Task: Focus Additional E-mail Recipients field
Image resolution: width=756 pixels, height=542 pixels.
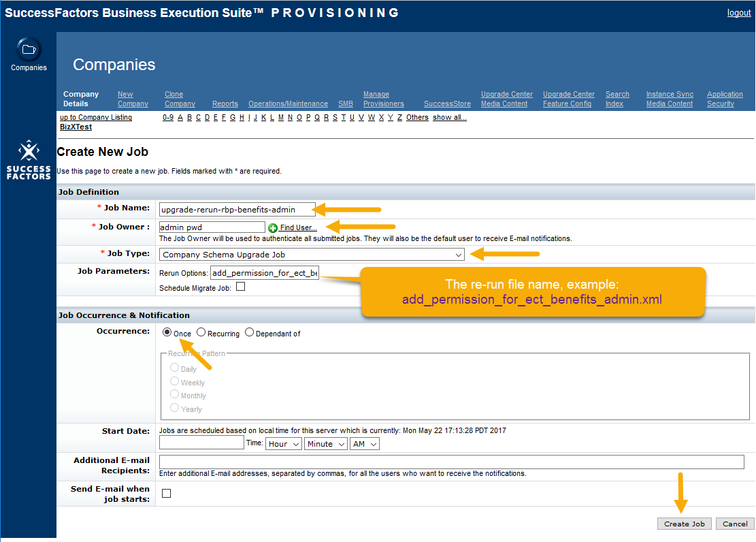Action: [452, 462]
